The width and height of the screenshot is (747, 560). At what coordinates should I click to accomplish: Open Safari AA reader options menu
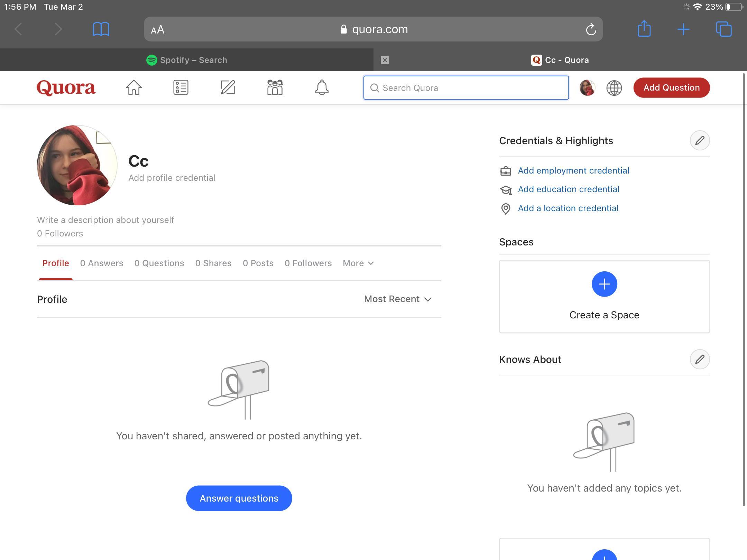tap(158, 30)
